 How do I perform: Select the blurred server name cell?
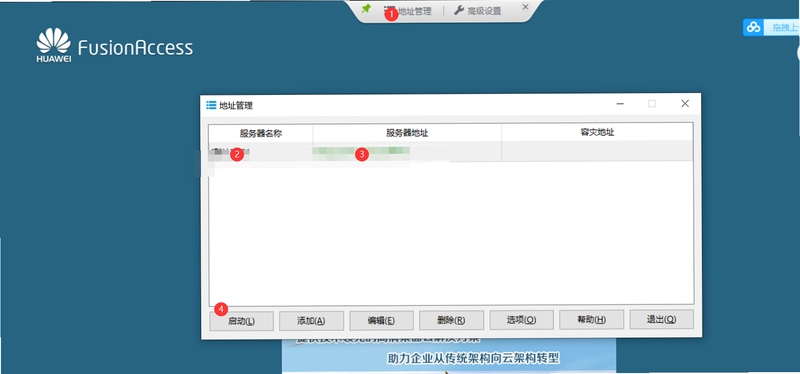point(261,152)
